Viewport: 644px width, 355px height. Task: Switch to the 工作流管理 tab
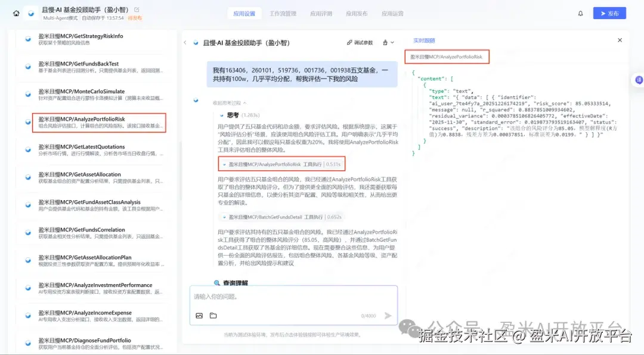[283, 13]
